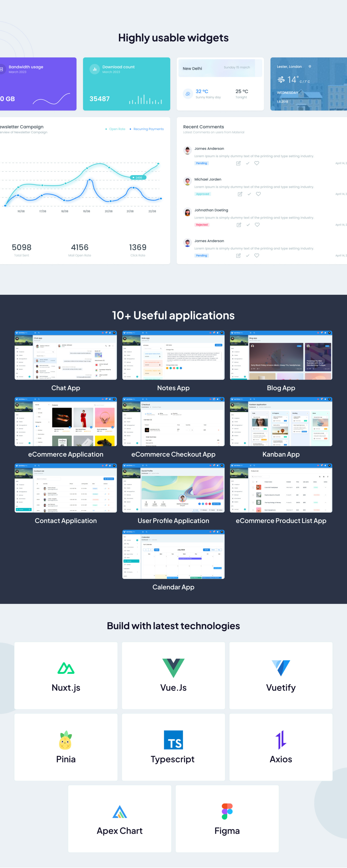Click the location pin on Lester London card
The width and height of the screenshot is (347, 868).
tap(310, 67)
